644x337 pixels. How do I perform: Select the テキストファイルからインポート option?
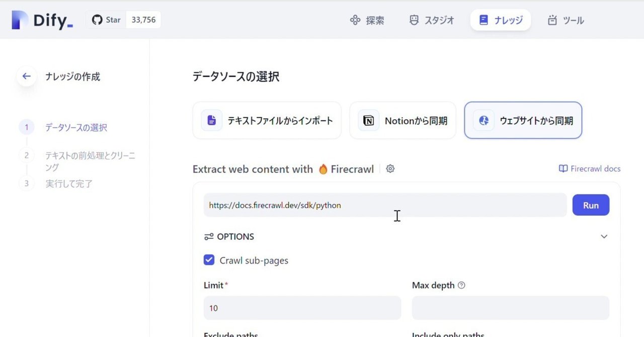[267, 120]
